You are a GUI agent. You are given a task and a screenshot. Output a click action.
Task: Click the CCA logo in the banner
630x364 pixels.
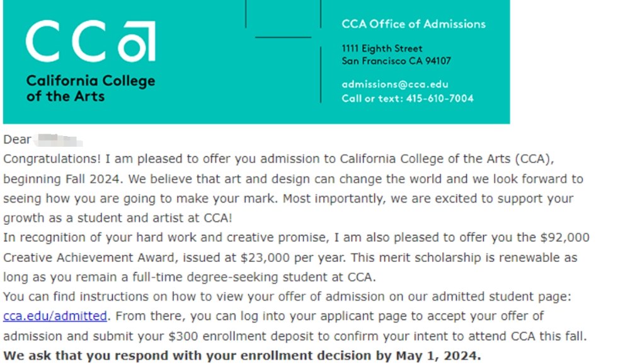[x=90, y=42]
